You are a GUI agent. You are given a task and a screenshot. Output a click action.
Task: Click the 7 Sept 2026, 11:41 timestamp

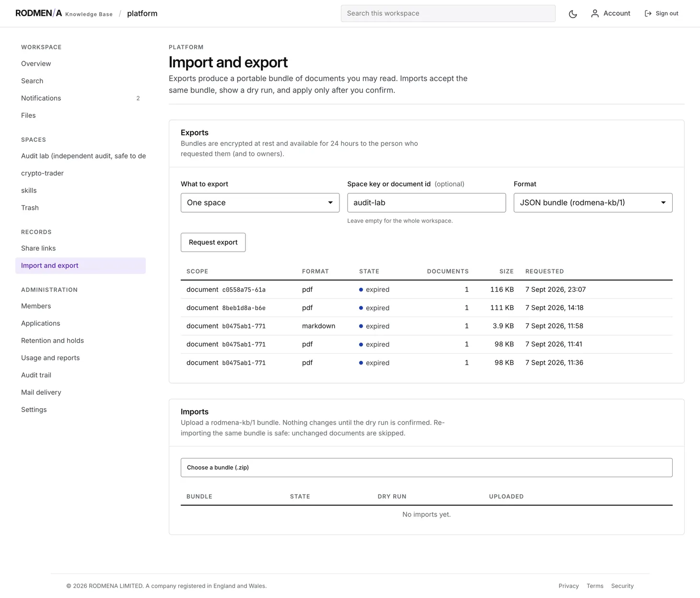(x=554, y=344)
